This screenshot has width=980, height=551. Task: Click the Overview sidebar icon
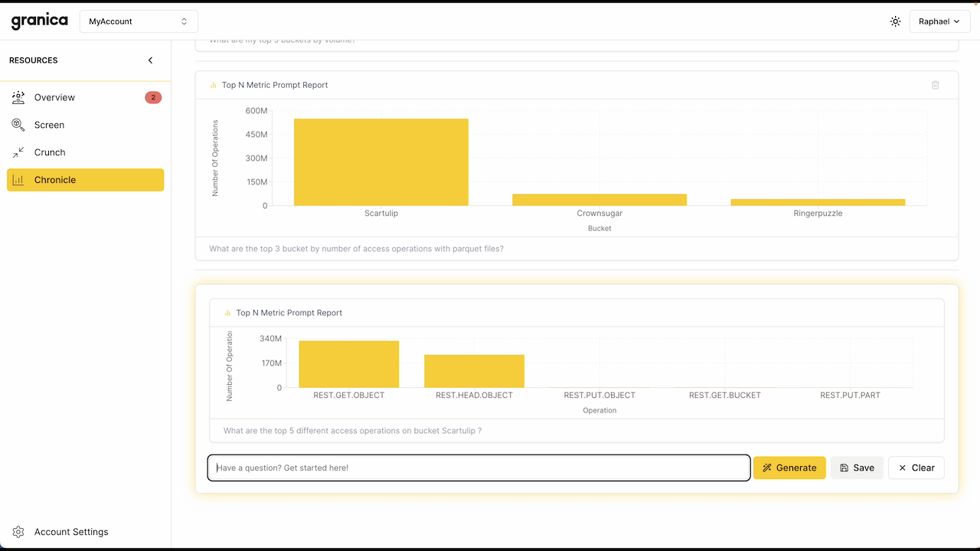[x=18, y=97]
